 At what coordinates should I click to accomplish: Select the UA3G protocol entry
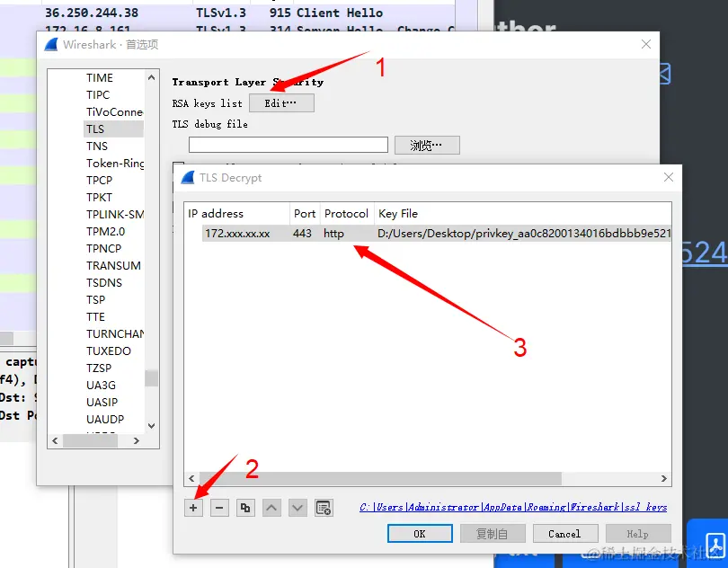[101, 386]
